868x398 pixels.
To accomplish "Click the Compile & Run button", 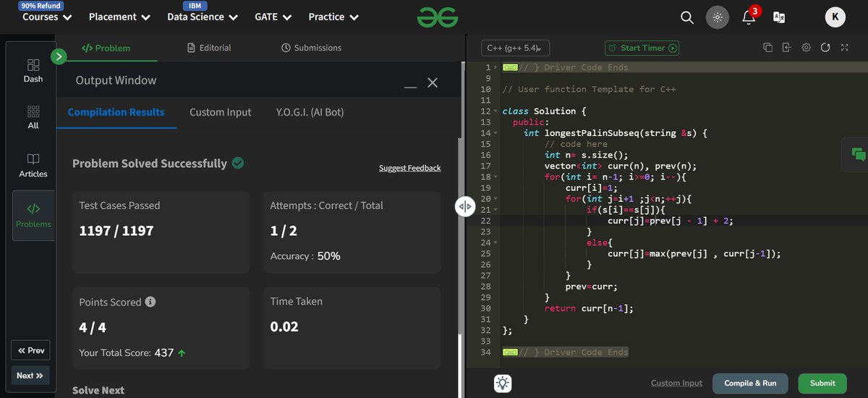I will 750,384.
